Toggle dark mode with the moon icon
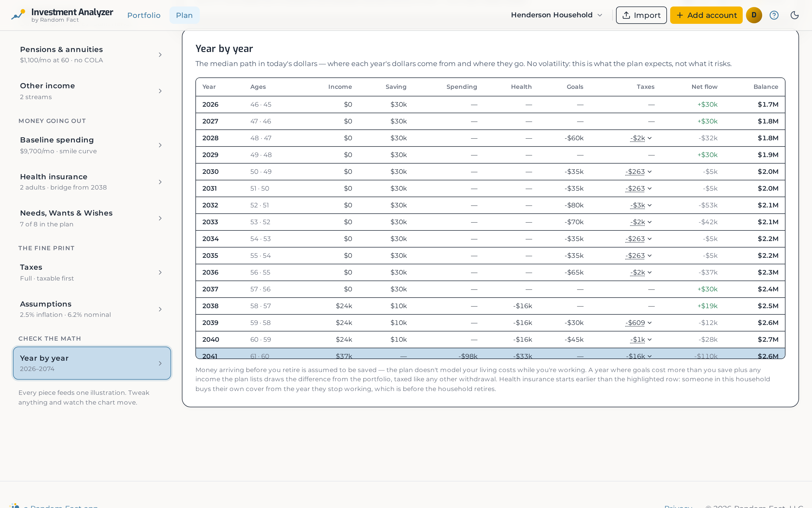The height and width of the screenshot is (508, 812). tap(794, 15)
